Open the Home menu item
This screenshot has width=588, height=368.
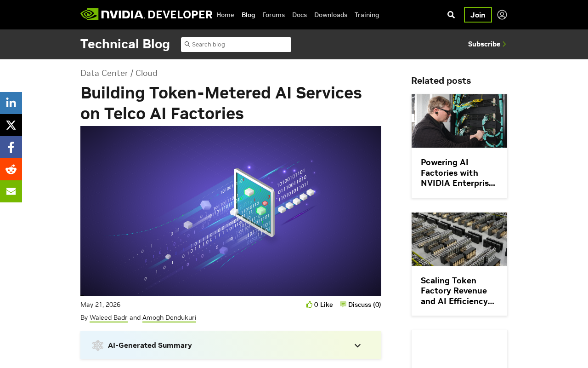[x=225, y=15]
